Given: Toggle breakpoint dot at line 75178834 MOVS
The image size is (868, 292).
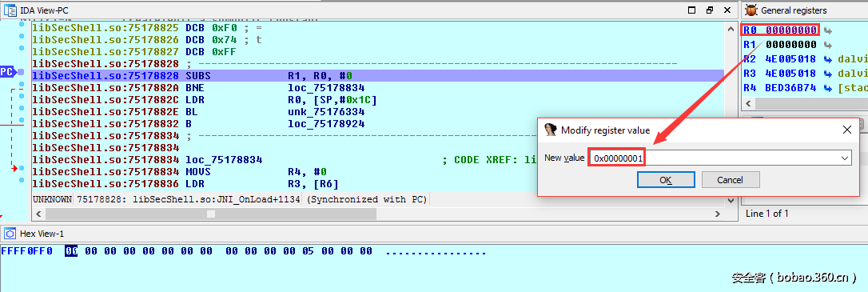Looking at the screenshot, I should point(22,168).
